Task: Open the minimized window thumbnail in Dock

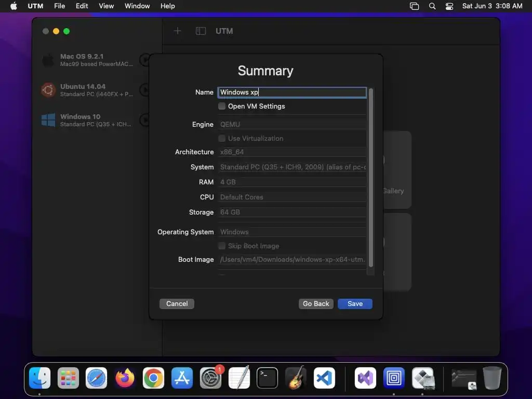Action: pos(463,379)
